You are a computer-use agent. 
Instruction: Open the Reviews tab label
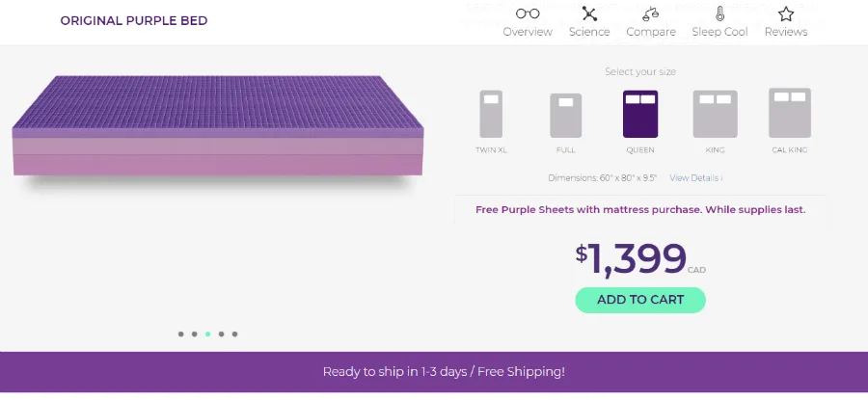click(786, 32)
